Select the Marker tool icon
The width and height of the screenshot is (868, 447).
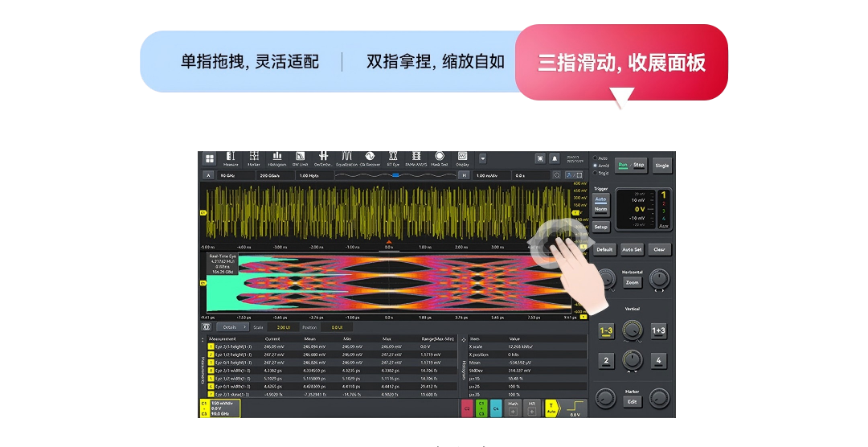tap(254, 158)
